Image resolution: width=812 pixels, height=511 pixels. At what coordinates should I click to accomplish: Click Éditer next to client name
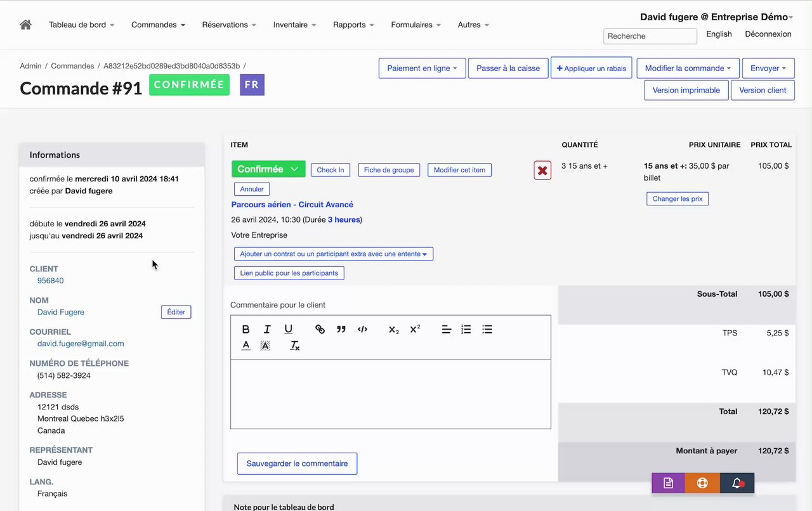(176, 312)
